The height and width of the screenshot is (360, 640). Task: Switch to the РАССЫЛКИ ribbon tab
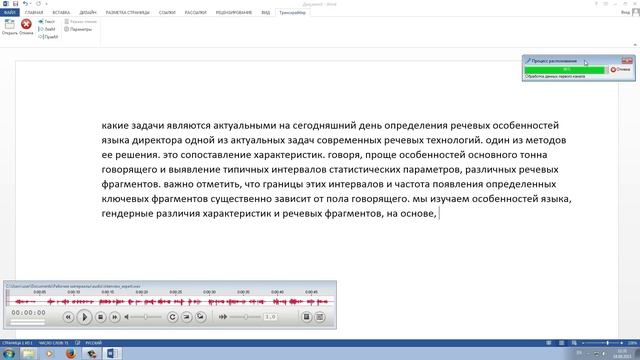[196, 13]
